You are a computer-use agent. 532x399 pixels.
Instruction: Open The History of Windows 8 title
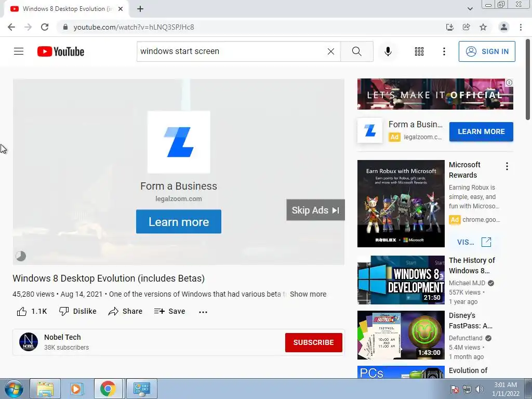click(472, 265)
